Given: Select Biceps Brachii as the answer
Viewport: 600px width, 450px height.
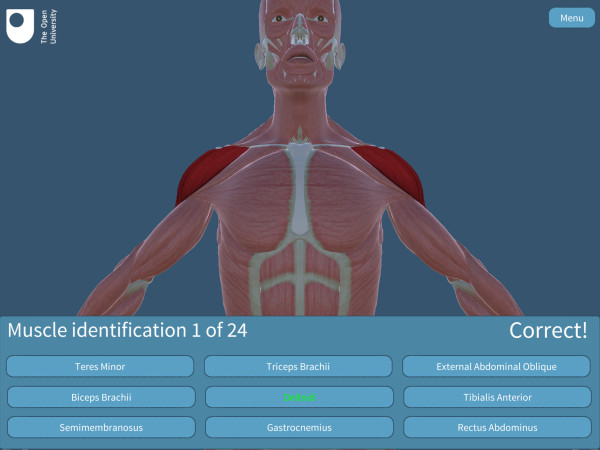Looking at the screenshot, I should (x=100, y=397).
